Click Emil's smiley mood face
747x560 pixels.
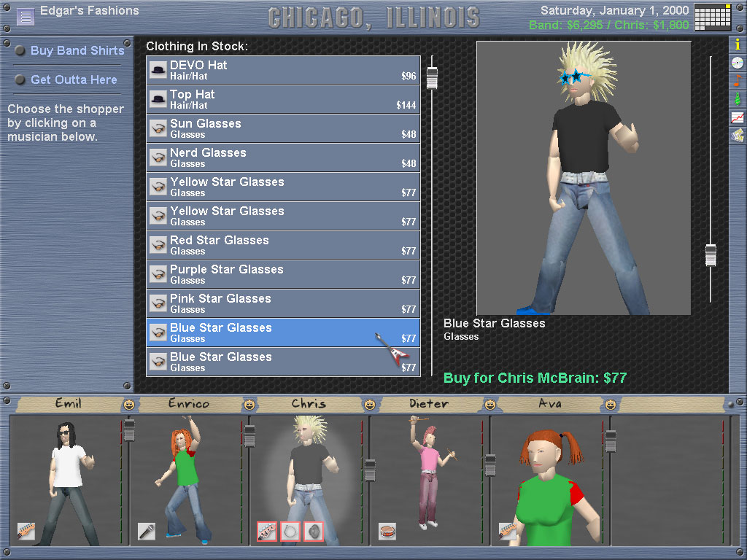point(129,404)
